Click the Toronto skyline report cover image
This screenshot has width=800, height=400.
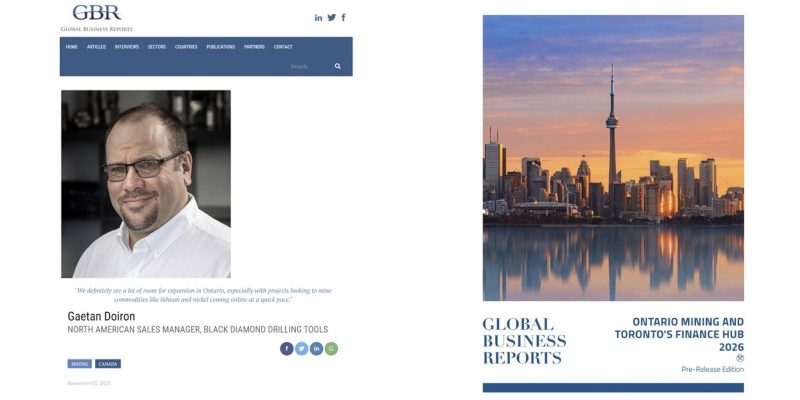(613, 158)
